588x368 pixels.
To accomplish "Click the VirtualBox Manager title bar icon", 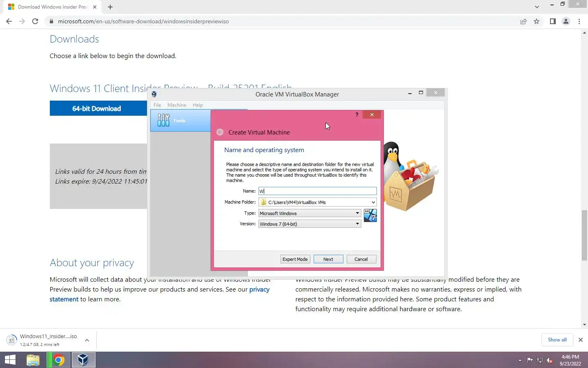I will [x=154, y=94].
